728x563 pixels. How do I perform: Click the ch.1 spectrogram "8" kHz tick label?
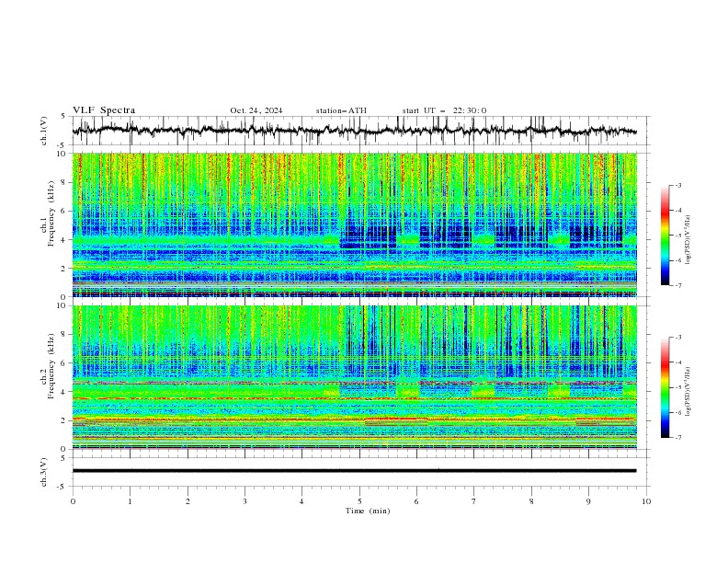(x=65, y=182)
